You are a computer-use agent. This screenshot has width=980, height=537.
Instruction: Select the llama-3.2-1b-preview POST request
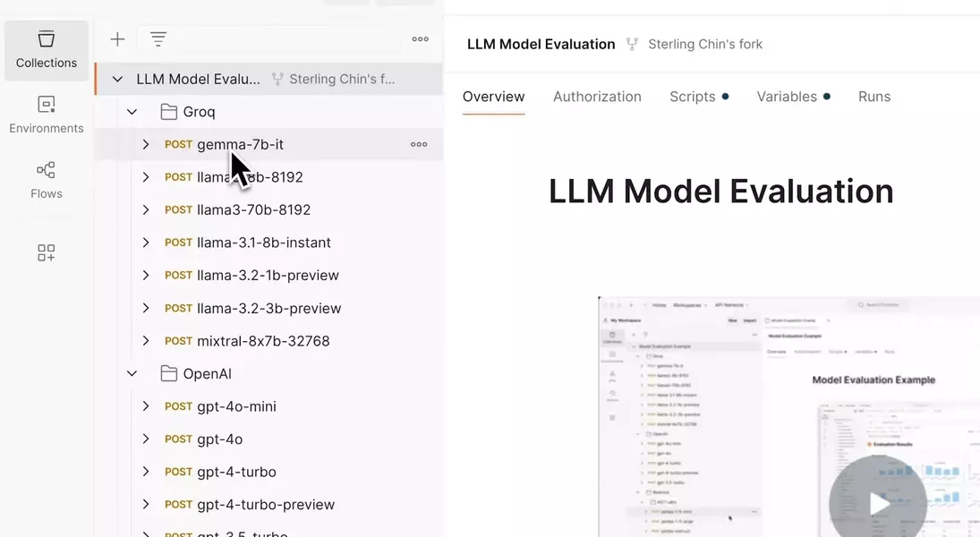pyautogui.click(x=268, y=275)
